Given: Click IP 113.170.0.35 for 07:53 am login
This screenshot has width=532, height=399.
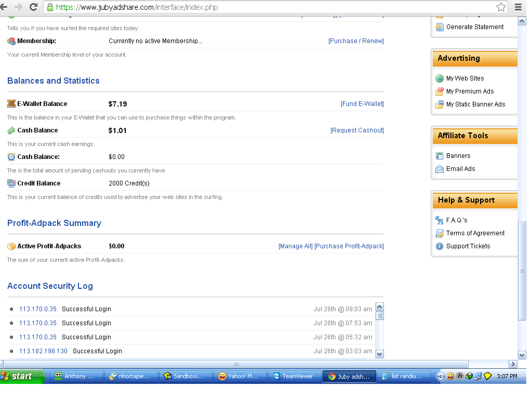Looking at the screenshot, I should click(x=37, y=323).
